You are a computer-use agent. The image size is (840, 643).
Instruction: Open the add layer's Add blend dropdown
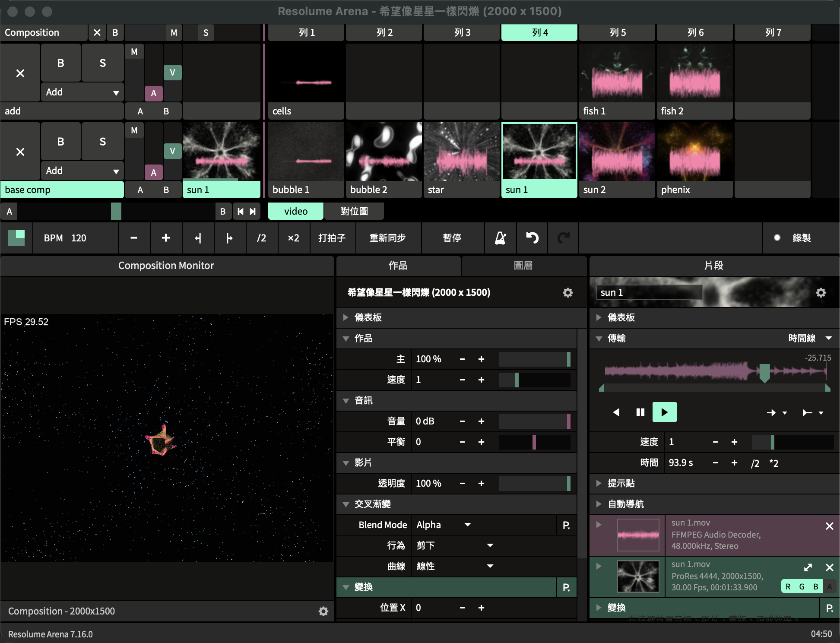(82, 92)
